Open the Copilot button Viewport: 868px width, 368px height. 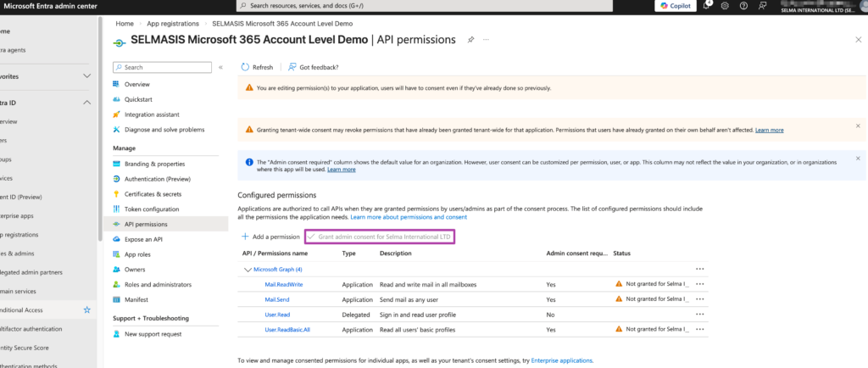tap(676, 6)
